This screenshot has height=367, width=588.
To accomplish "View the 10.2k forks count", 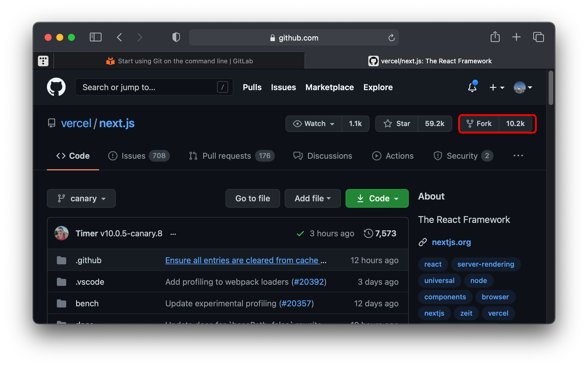I will click(x=515, y=124).
